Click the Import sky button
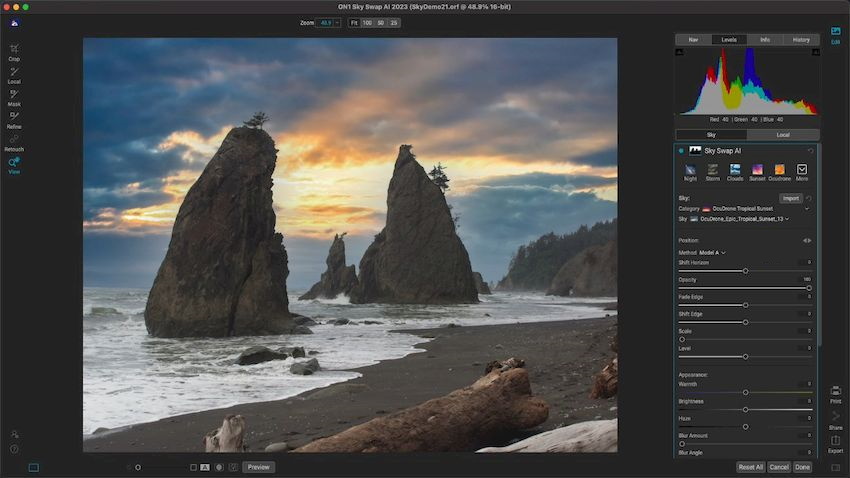The image size is (850, 478). point(790,198)
